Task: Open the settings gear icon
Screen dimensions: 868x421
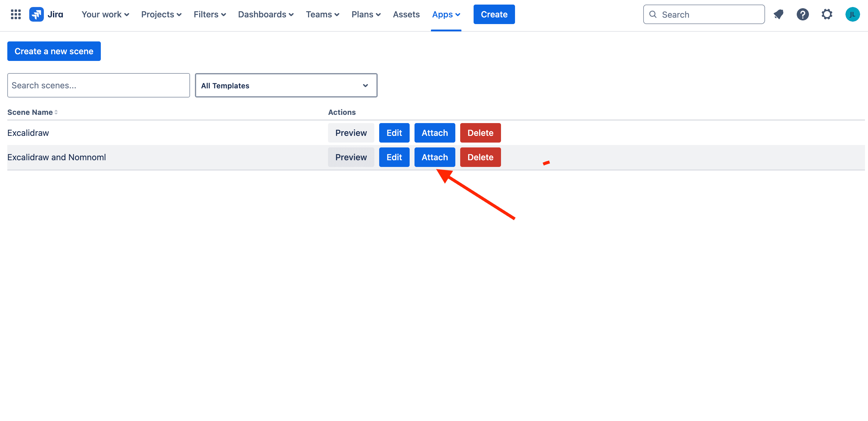Action: pos(827,15)
